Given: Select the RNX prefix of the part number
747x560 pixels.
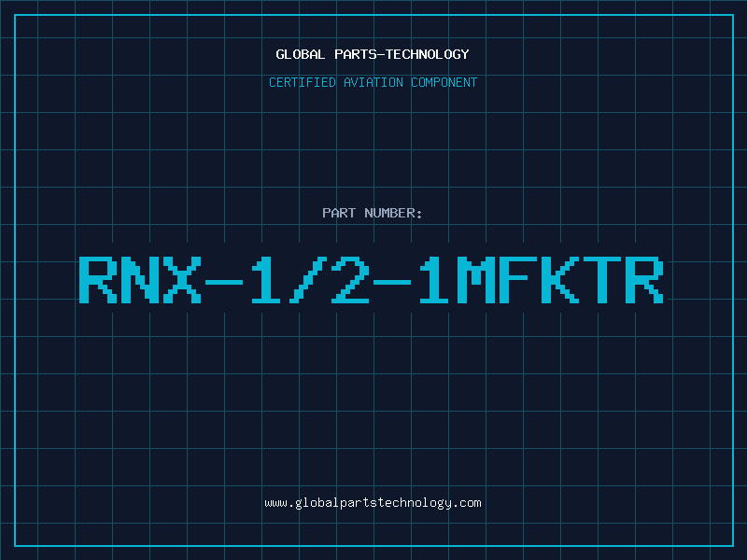Looking at the screenshot, I should 140,279.
